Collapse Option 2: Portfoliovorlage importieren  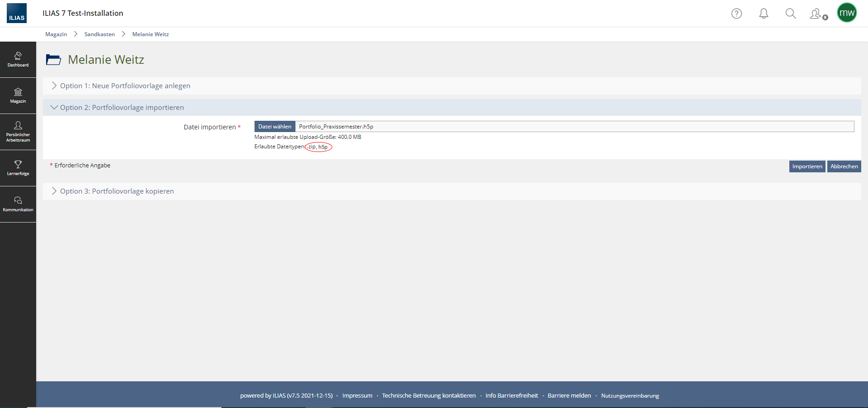coord(122,108)
